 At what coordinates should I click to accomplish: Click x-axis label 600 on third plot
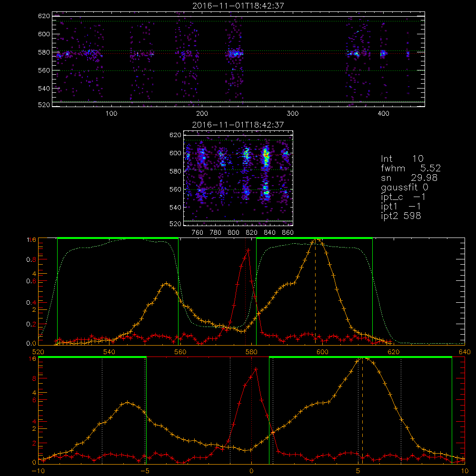click(x=322, y=352)
